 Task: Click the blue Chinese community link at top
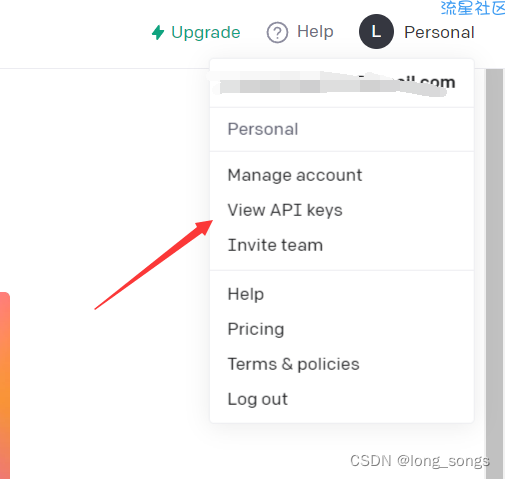(x=473, y=8)
